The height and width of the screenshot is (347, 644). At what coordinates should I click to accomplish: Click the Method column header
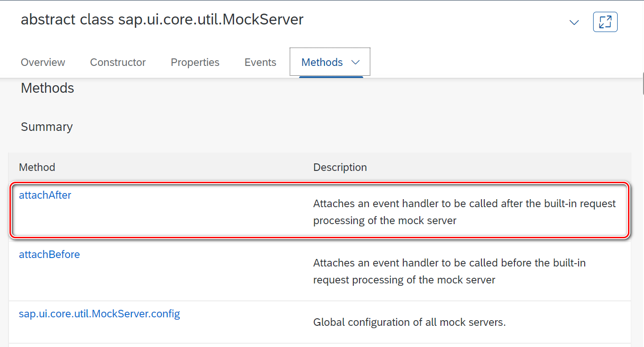pyautogui.click(x=37, y=167)
